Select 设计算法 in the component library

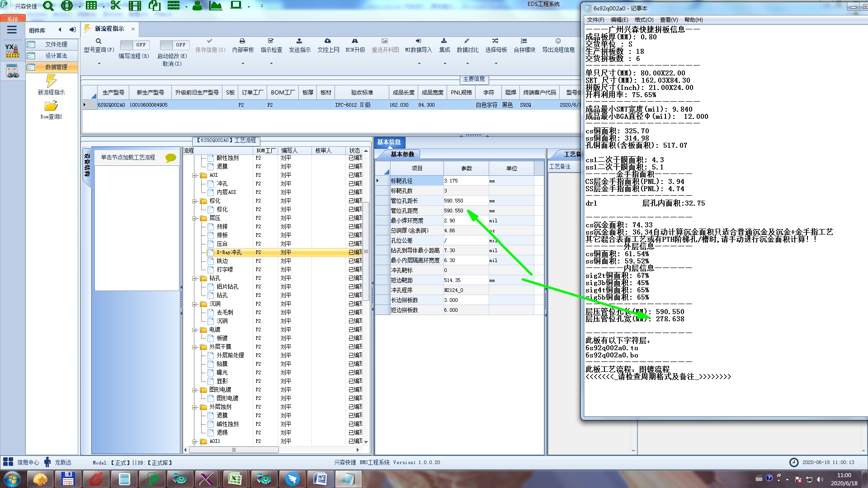click(56, 56)
